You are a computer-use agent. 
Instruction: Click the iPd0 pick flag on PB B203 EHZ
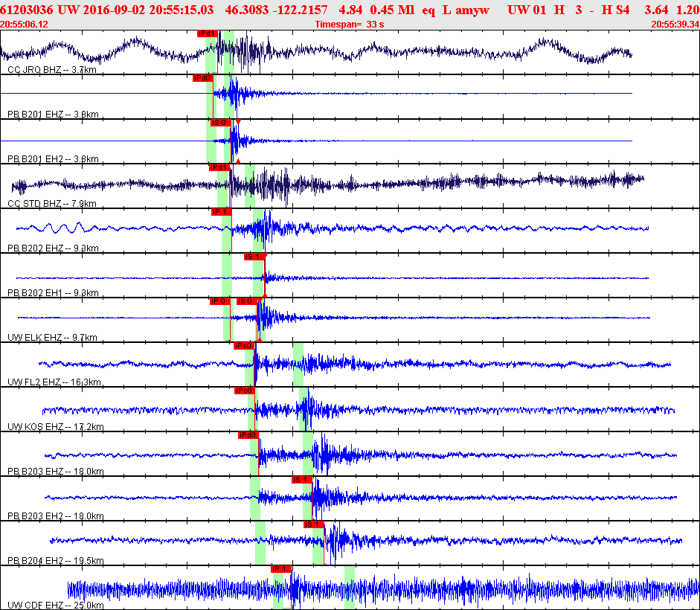tap(248, 435)
